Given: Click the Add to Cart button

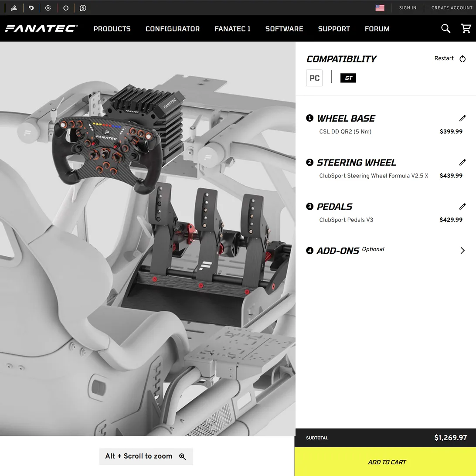Looking at the screenshot, I should click(x=385, y=462).
